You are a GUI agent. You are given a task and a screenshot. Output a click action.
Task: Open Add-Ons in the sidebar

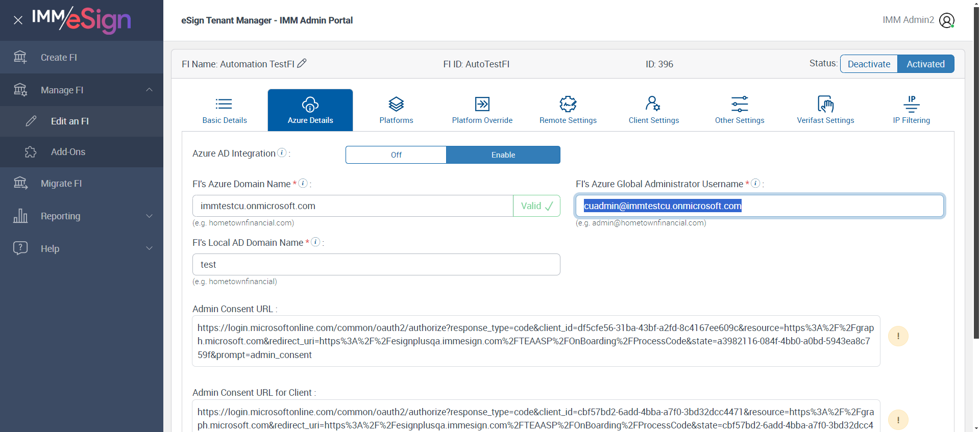82,152
